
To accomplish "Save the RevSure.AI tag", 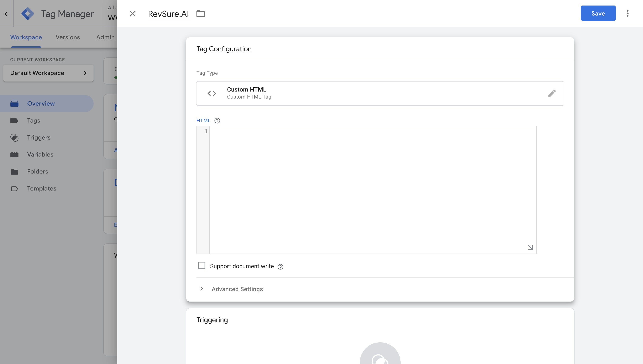I will (598, 14).
